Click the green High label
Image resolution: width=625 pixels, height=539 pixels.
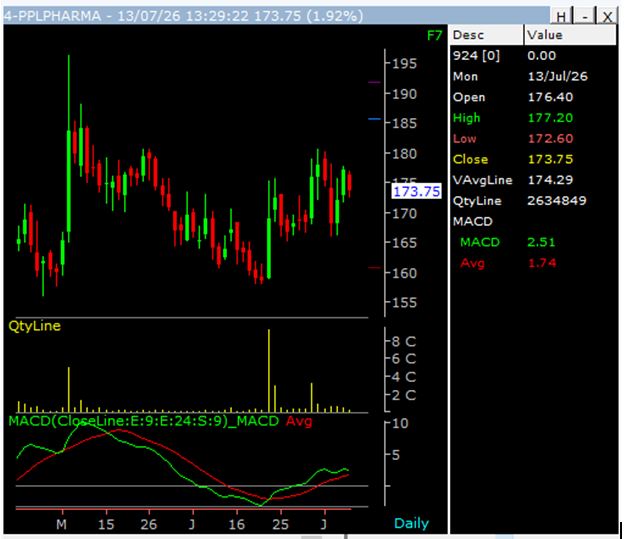point(467,118)
